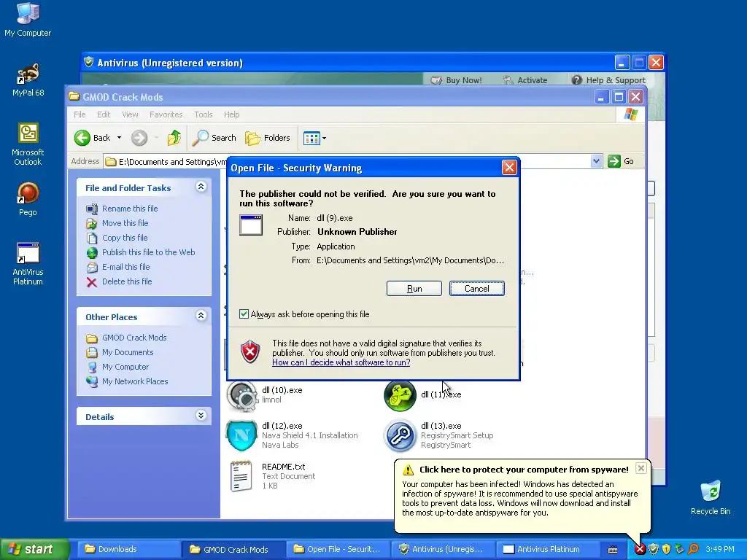Image resolution: width=747 pixels, height=560 pixels.
Task: Click the Forward arrow in Explorer toolbar
Action: (139, 138)
